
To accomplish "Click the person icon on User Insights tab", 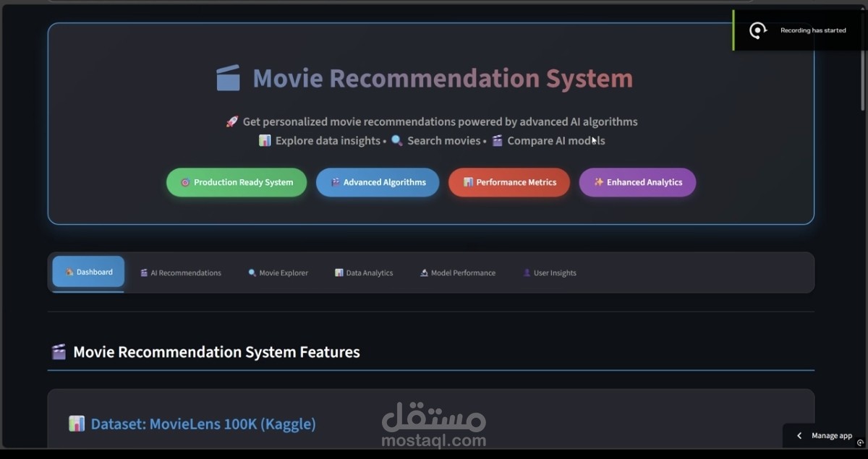I will point(526,273).
